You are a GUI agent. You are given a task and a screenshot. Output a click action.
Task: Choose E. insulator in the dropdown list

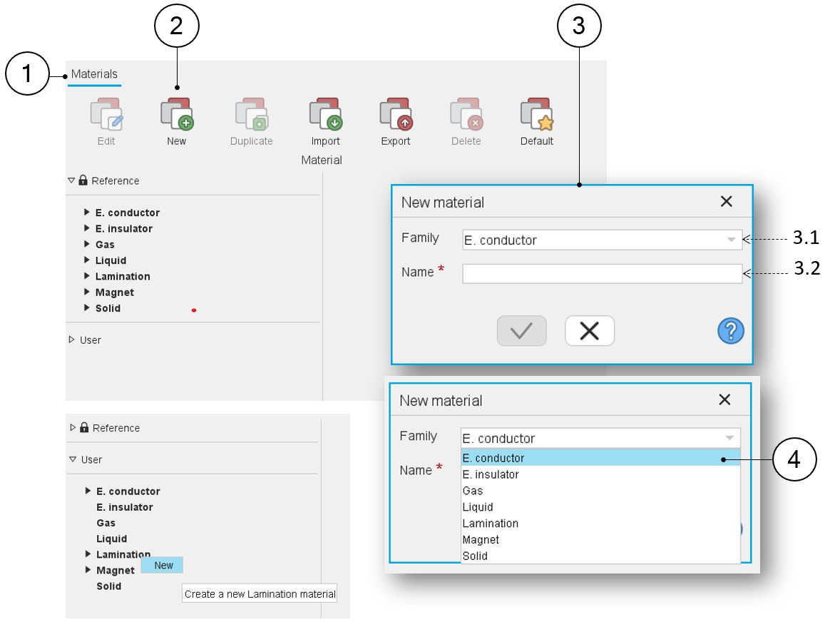(x=600, y=474)
